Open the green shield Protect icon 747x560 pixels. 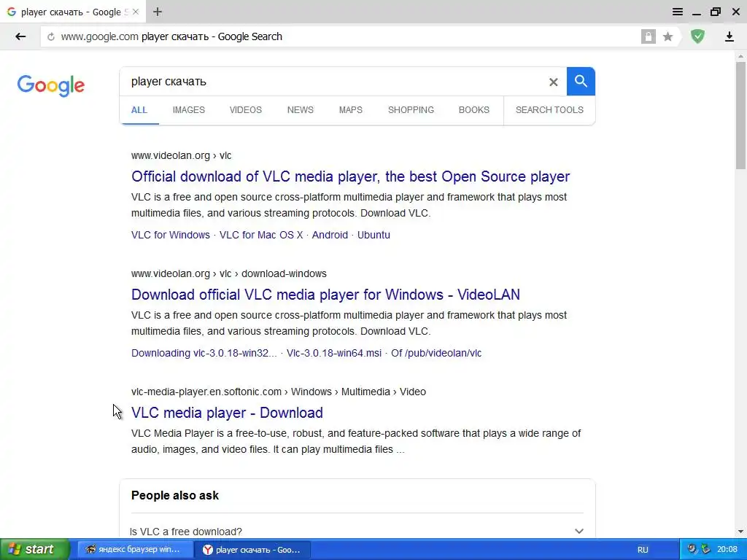pos(698,36)
